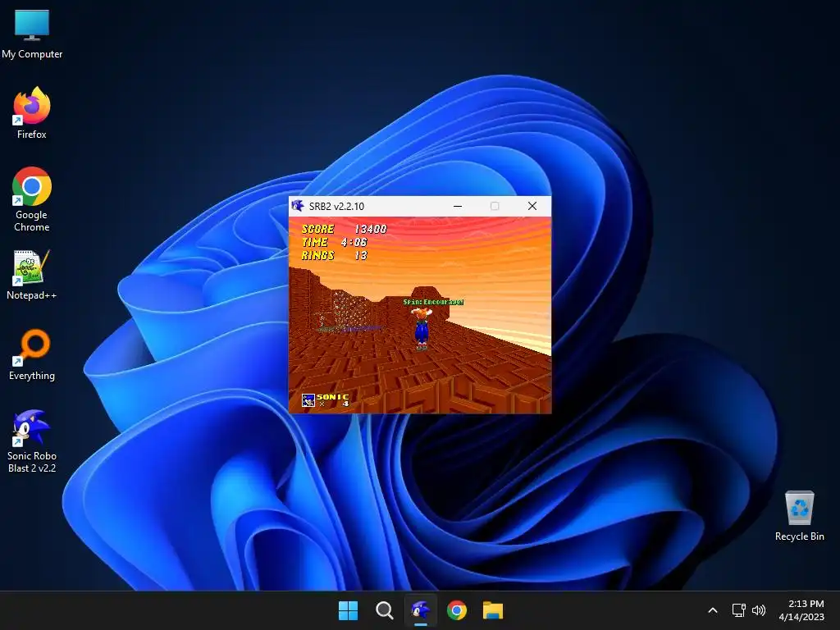Minimize the SRB2 window
Image resolution: width=840 pixels, height=630 pixels.
point(458,206)
